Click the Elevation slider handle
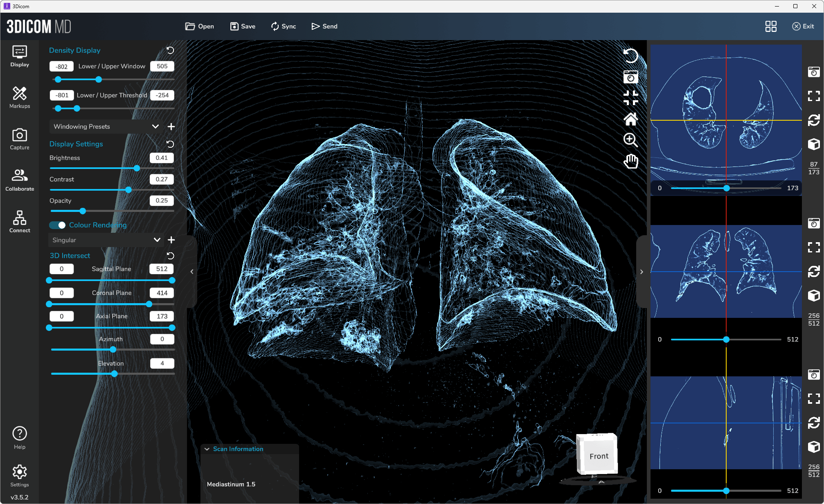The width and height of the screenshot is (824, 504). 114,374
